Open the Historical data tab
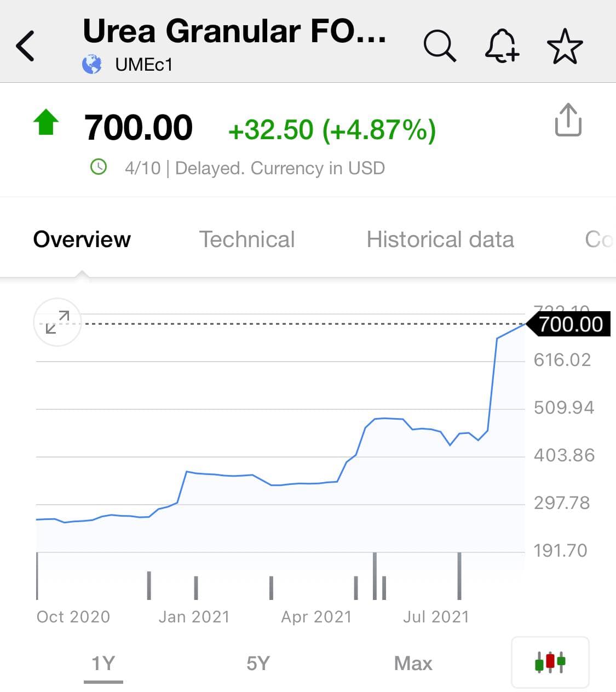This screenshot has width=616, height=692. pos(440,239)
